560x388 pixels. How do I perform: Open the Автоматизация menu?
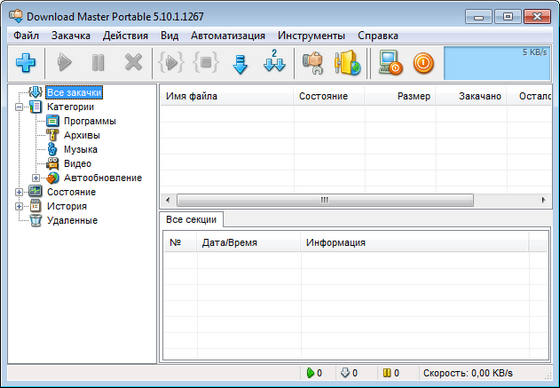tap(228, 36)
